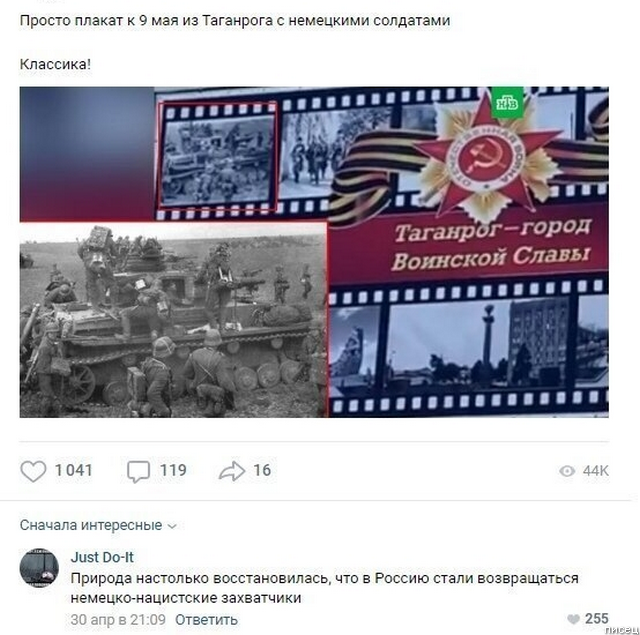The width and height of the screenshot is (640, 635).
Task: Like the Just Do-It comment heart
Action: click(573, 619)
